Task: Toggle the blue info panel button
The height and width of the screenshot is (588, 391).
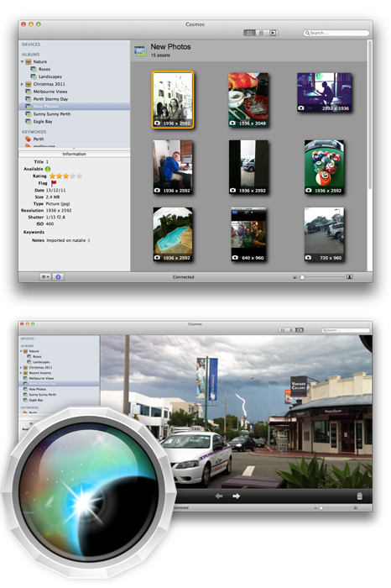Action: click(x=58, y=277)
